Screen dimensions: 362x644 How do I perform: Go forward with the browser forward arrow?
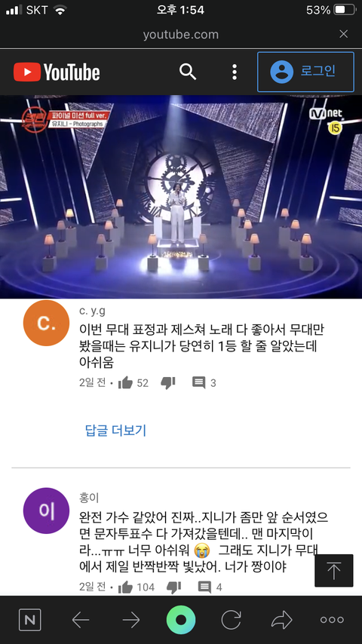pyautogui.click(x=131, y=620)
